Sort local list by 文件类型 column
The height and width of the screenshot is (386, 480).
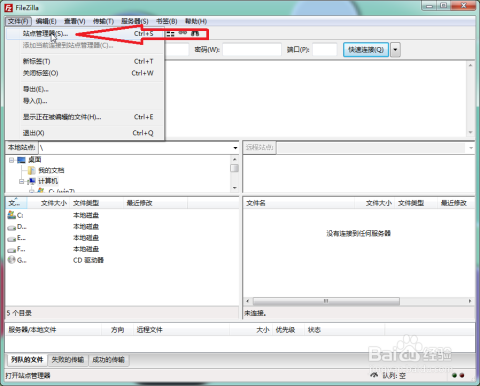[x=97, y=203]
